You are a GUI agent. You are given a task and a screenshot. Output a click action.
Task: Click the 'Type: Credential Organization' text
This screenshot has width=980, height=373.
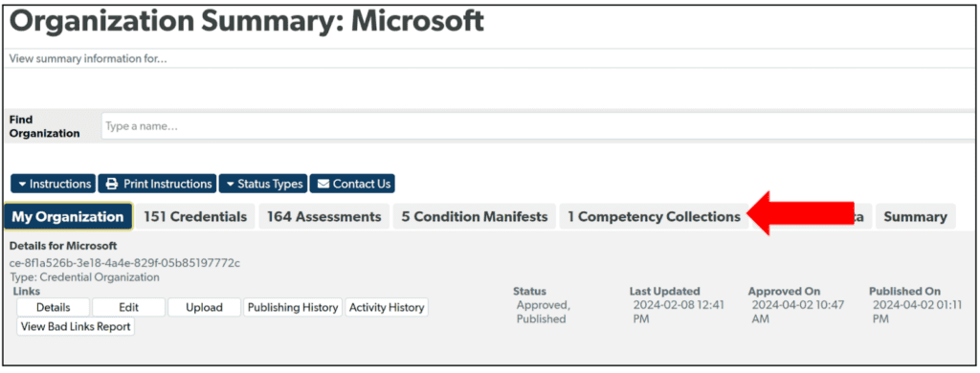[85, 276]
